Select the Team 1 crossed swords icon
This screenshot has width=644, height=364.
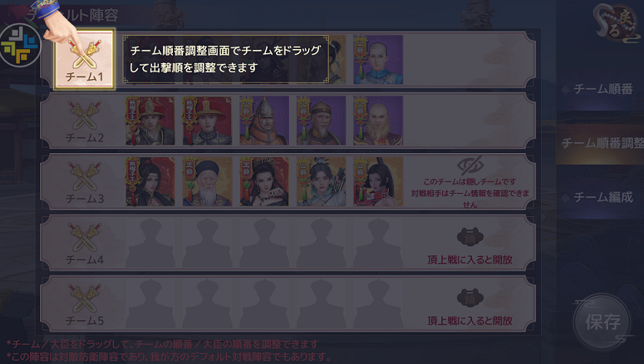(85, 56)
